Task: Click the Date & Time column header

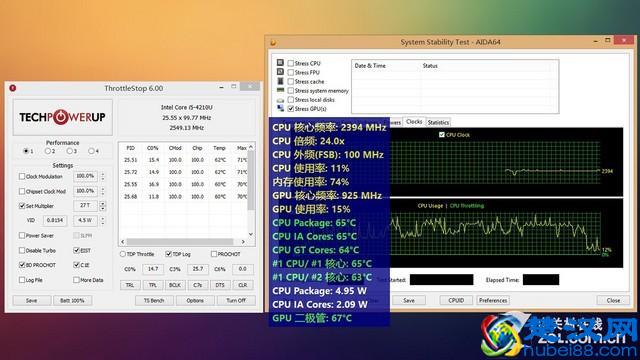Action: point(370,66)
